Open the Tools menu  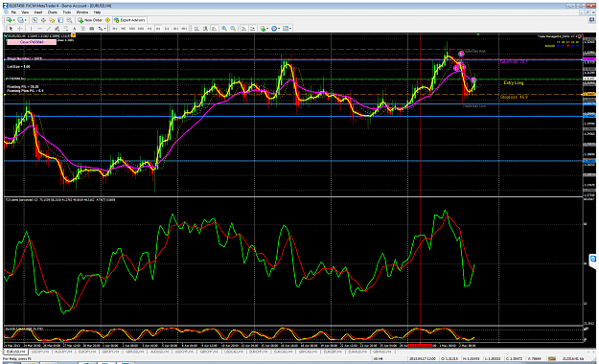click(x=67, y=12)
